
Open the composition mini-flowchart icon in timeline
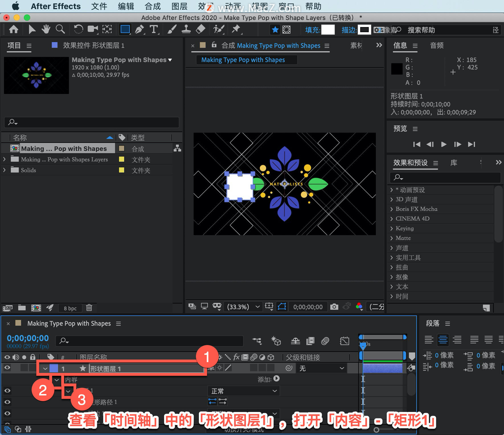click(257, 341)
